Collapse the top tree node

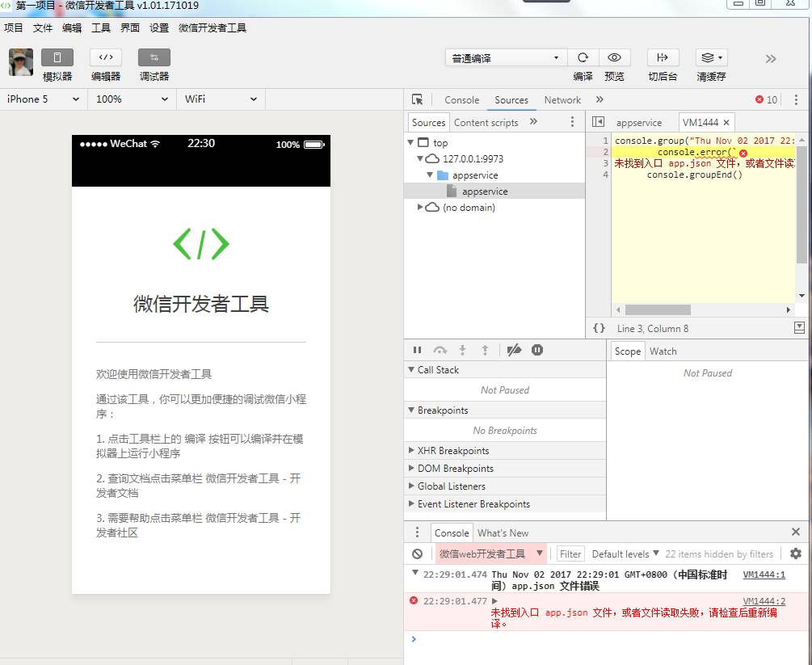(410, 142)
